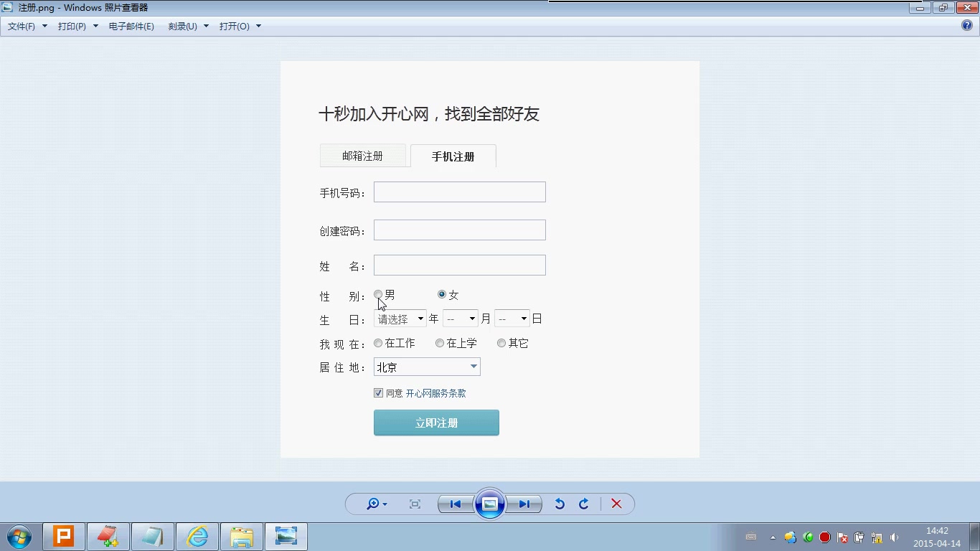This screenshot has height=551, width=980.
Task: Open the on-screen keyboard tray icon
Action: click(x=751, y=537)
